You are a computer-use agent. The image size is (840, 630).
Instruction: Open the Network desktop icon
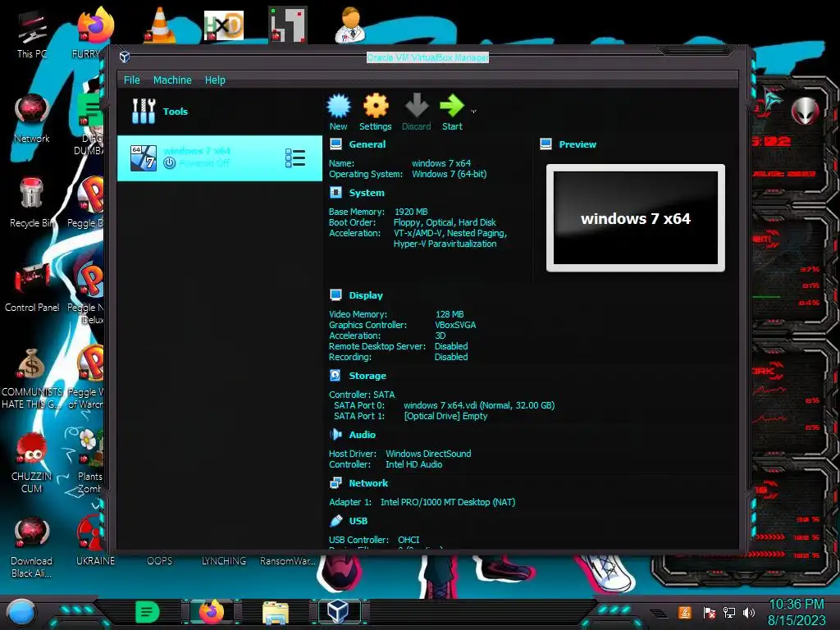32,118
